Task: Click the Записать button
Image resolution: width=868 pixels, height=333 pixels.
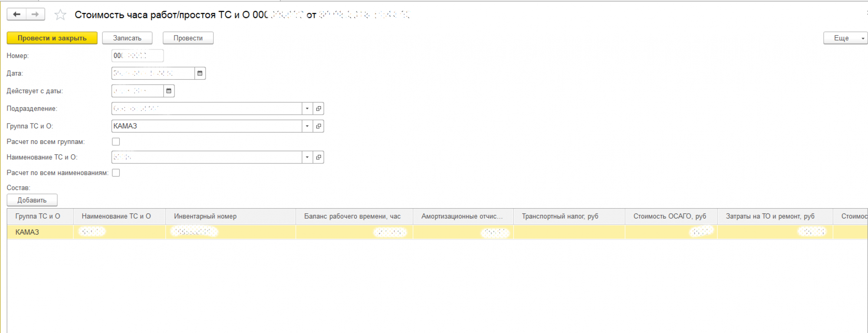Action: 127,38
